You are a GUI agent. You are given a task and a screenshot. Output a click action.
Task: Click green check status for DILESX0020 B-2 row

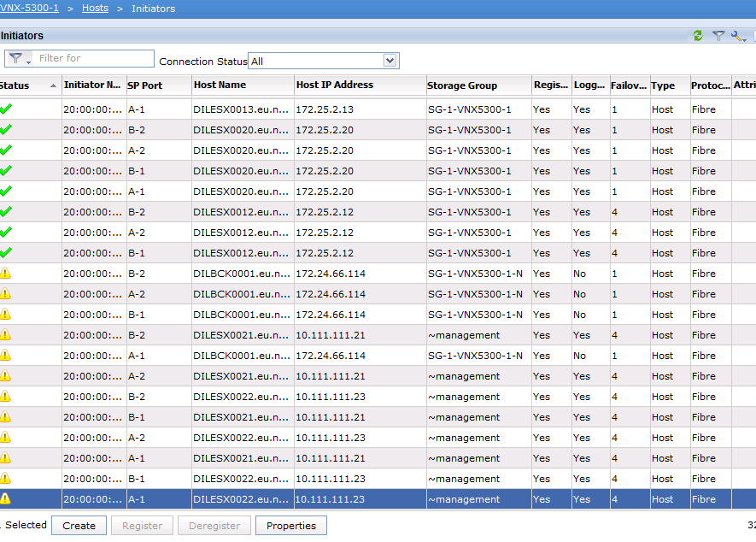[x=6, y=130]
